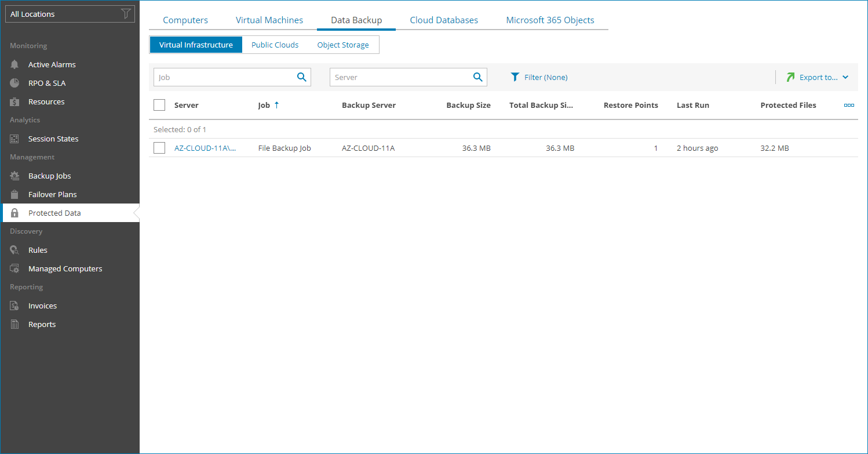Open the Microsoft 365 Objects tab
The height and width of the screenshot is (454, 868).
[550, 20]
